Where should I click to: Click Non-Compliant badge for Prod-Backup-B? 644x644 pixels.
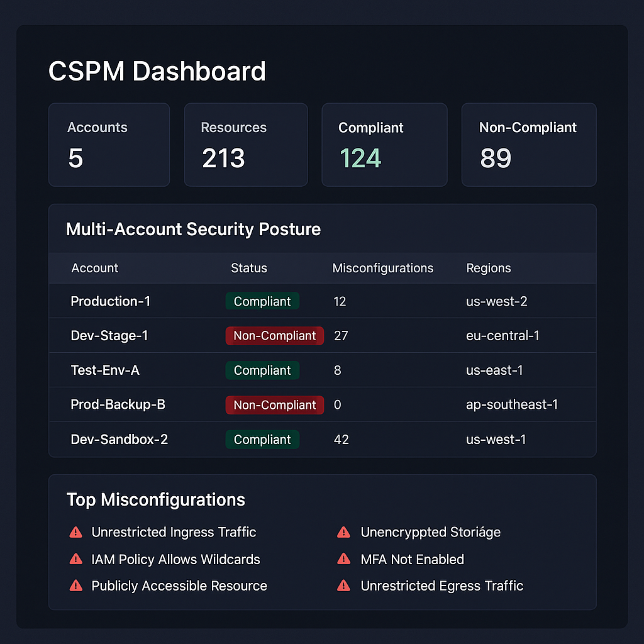coord(275,405)
